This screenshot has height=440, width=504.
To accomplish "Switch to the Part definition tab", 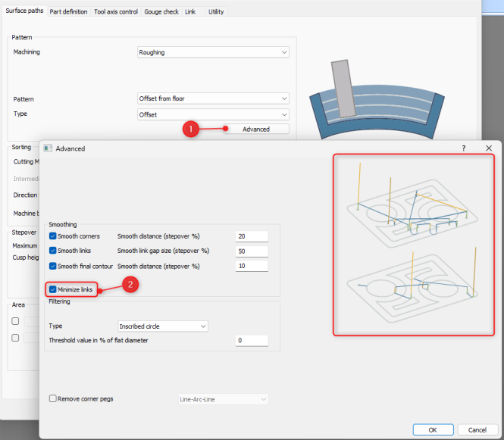I will click(x=68, y=12).
